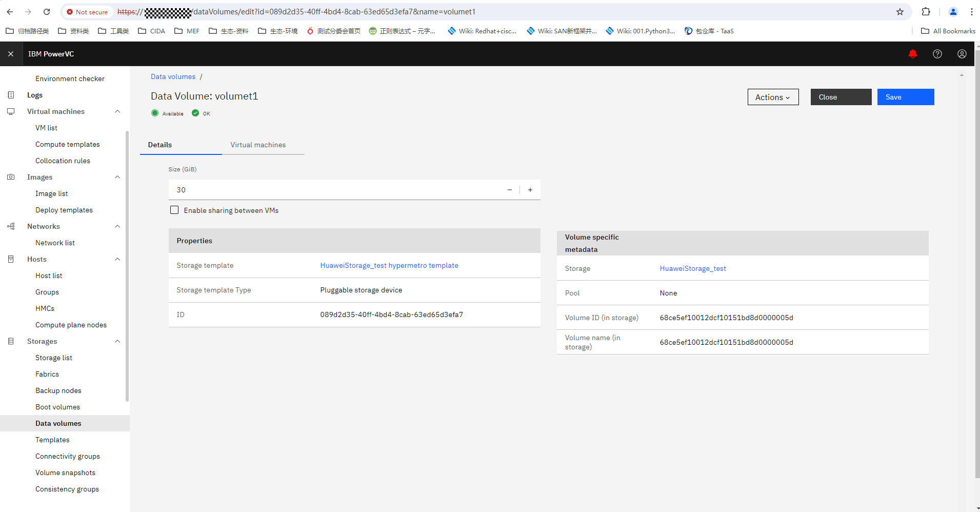Open Network list in sidebar
The width and height of the screenshot is (980, 512).
coord(55,243)
